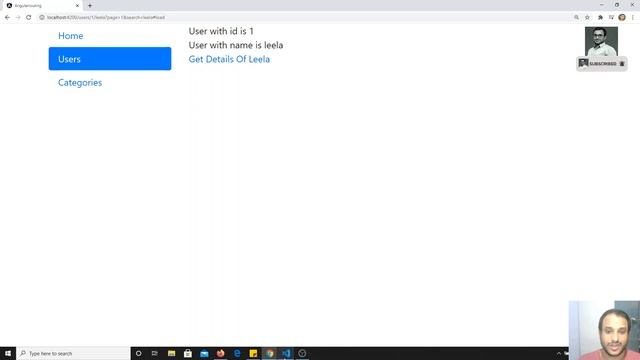The height and width of the screenshot is (360, 640).
Task: Click the browser back arrow
Action: 7,18
